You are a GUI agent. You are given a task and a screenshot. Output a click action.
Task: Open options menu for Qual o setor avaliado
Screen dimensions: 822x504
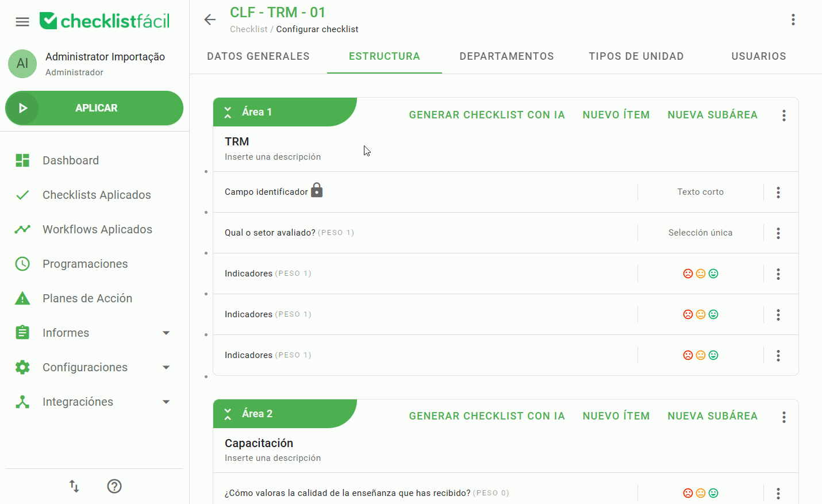coord(778,233)
